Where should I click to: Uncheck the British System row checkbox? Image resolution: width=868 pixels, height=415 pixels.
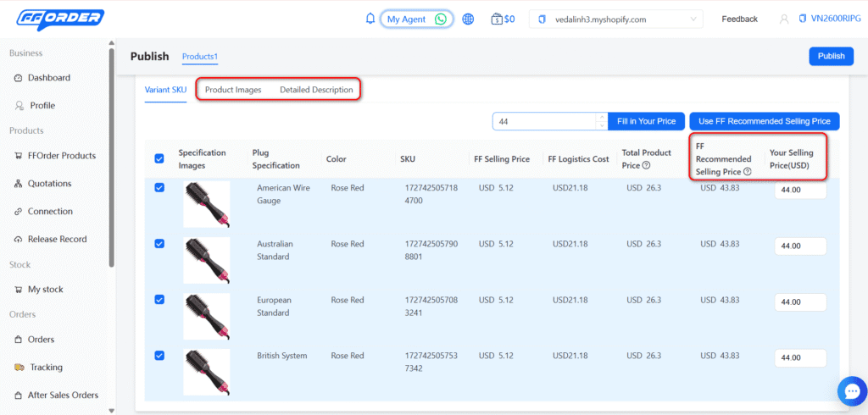pos(159,356)
